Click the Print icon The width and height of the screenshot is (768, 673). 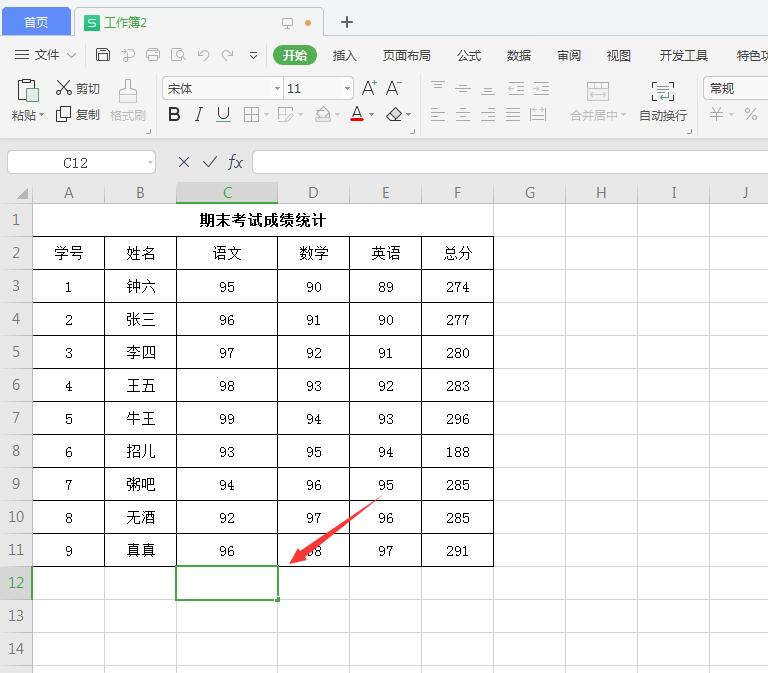click(x=153, y=55)
